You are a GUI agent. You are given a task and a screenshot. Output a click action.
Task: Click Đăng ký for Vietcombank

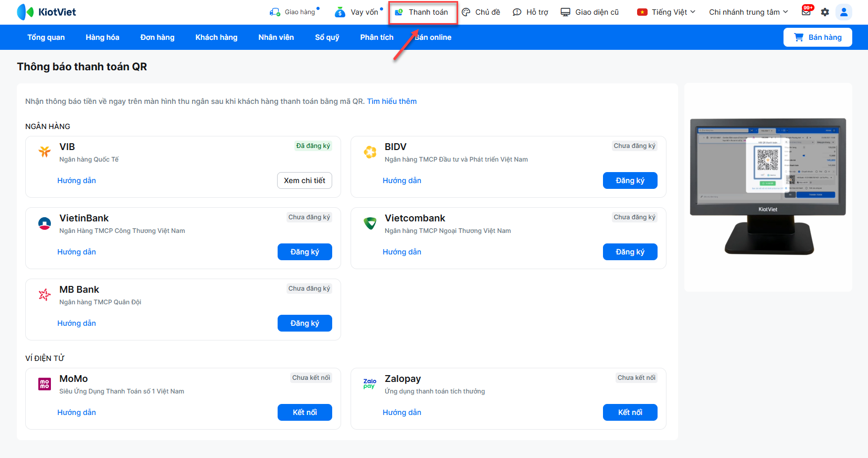(630, 252)
